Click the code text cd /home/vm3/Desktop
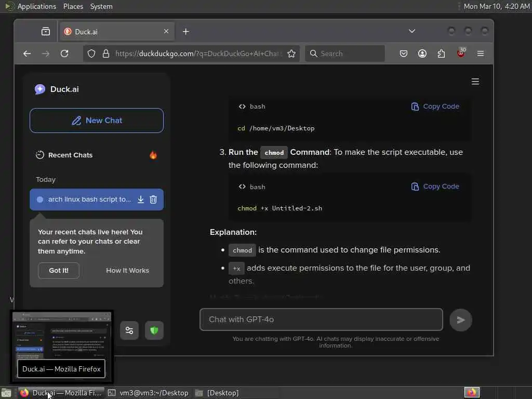This screenshot has width=532, height=399. pos(276,128)
